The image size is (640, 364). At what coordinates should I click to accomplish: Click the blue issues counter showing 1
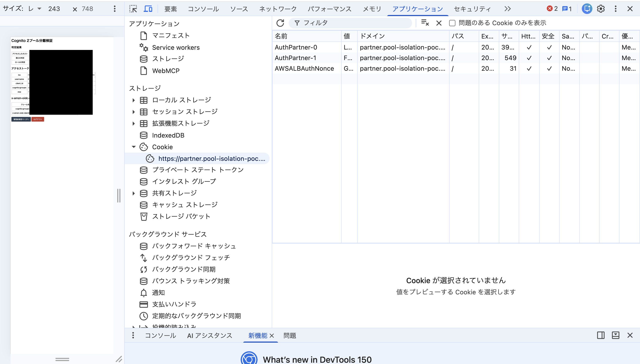[x=567, y=9]
